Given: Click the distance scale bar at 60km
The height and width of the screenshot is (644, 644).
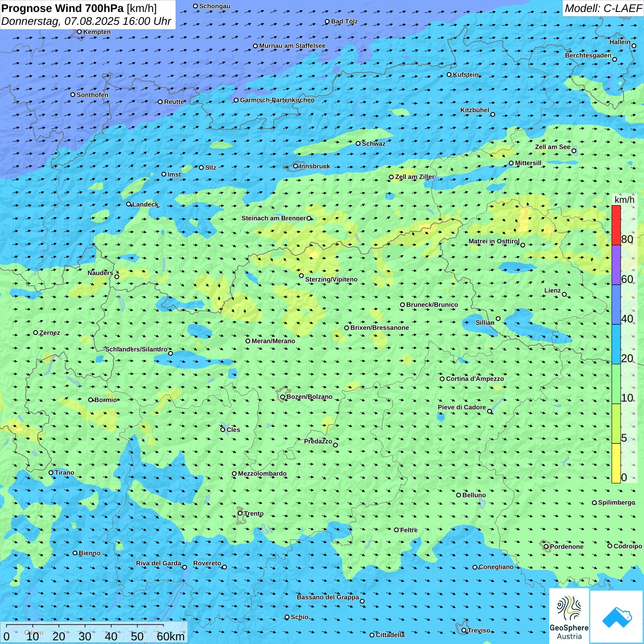Looking at the screenshot, I should click(170, 636).
